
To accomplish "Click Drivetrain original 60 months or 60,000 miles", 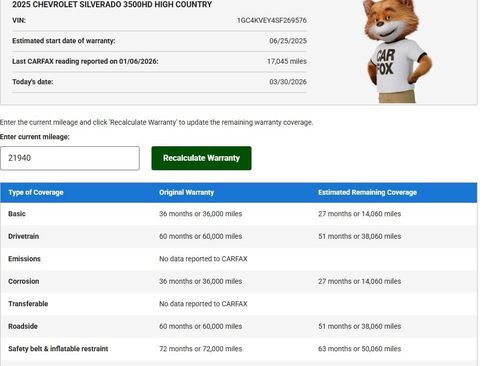I will tap(200, 236).
